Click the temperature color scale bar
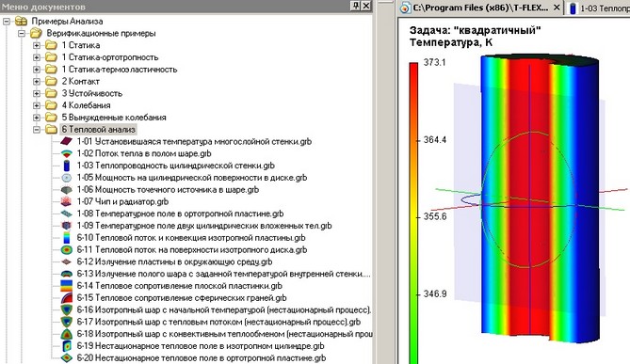Viewport: 630px width, 364px height. (413, 213)
